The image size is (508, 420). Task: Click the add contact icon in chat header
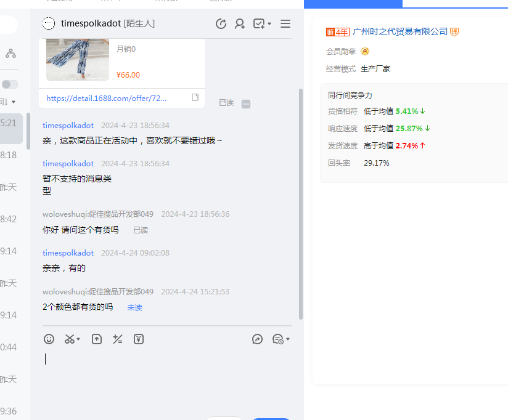(240, 23)
